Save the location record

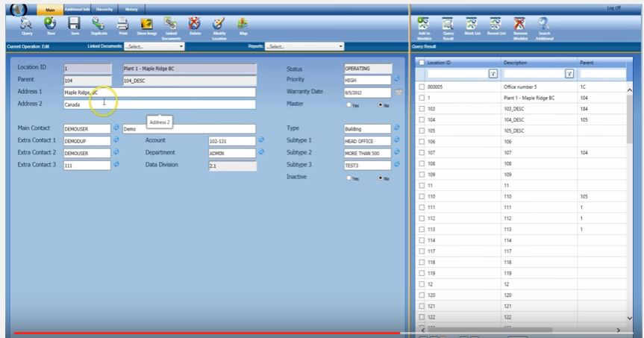75,26
